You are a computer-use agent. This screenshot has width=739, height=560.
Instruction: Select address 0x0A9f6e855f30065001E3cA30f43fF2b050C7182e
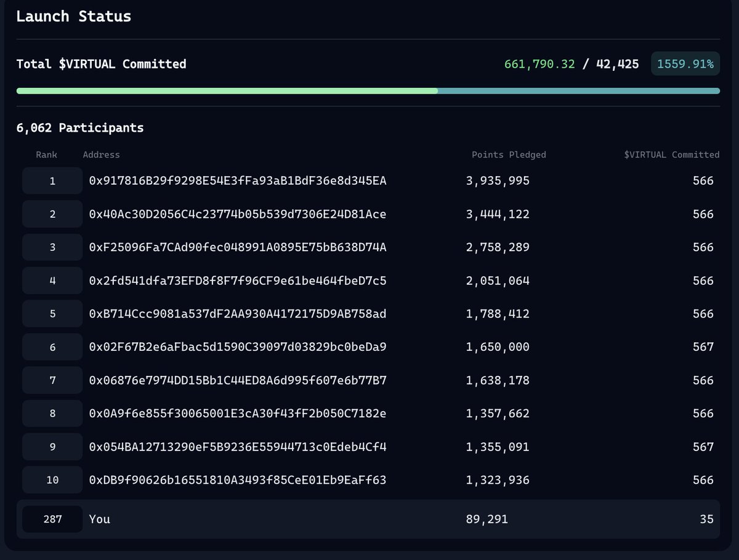click(238, 414)
